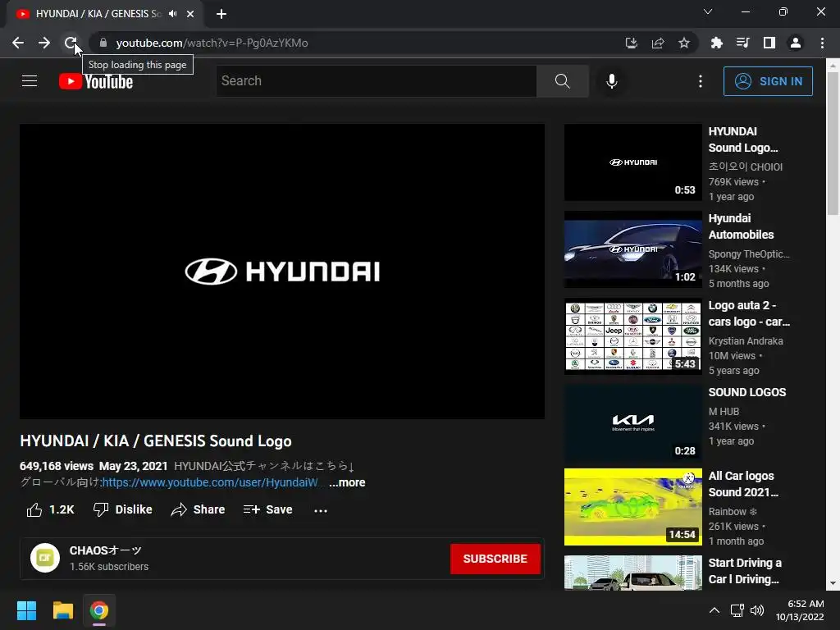Open network status in system tray

pyautogui.click(x=737, y=610)
